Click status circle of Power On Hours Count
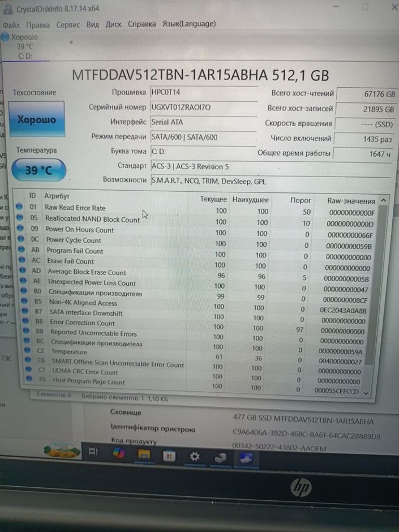Viewport: 399px width, 532px height. [20, 228]
